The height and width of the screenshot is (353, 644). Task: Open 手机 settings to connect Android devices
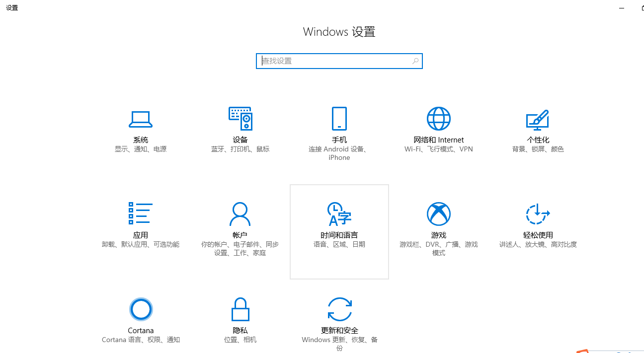[x=339, y=132]
